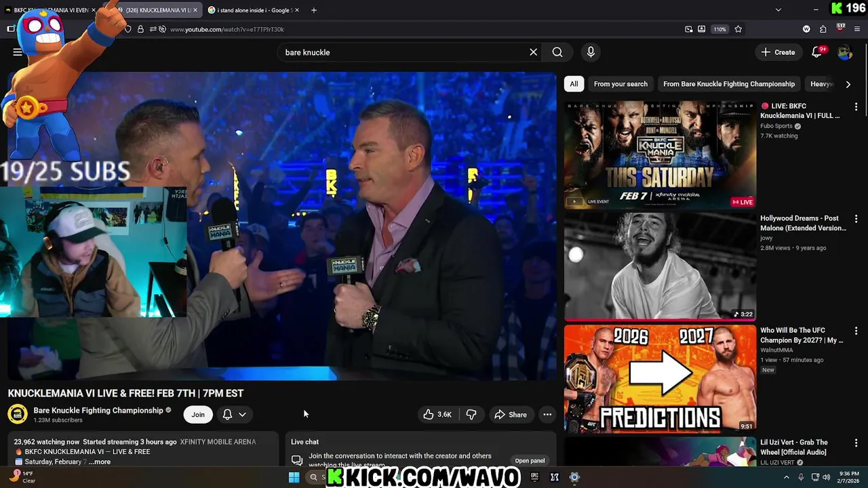Reset the 110% zoom level indicator
The width and height of the screenshot is (868, 488).
[x=719, y=29]
